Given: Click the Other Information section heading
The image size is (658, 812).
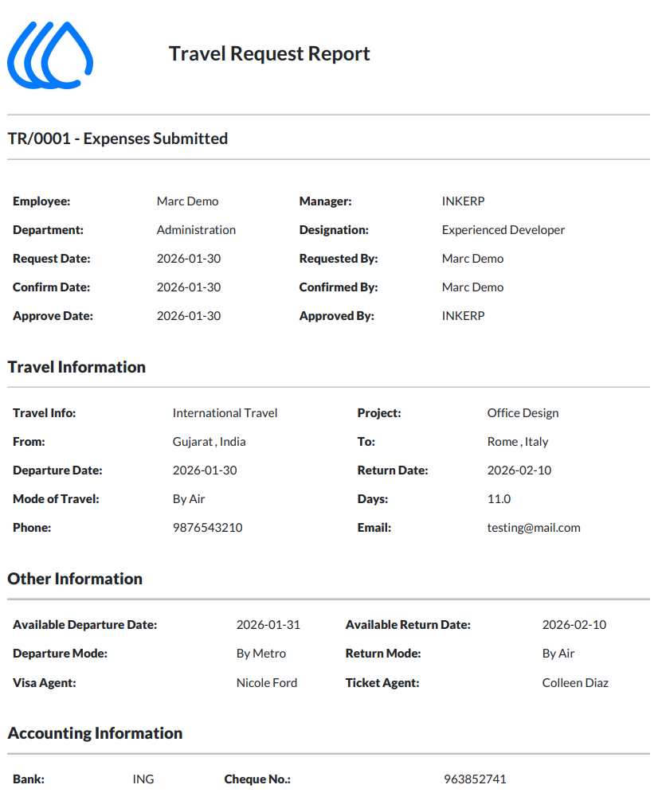Looking at the screenshot, I should coord(75,579).
